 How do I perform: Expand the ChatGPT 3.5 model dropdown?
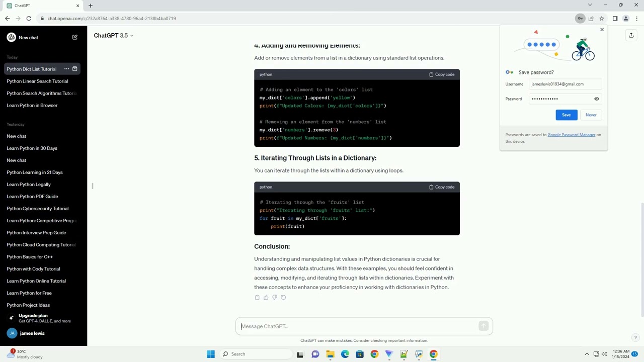(114, 36)
